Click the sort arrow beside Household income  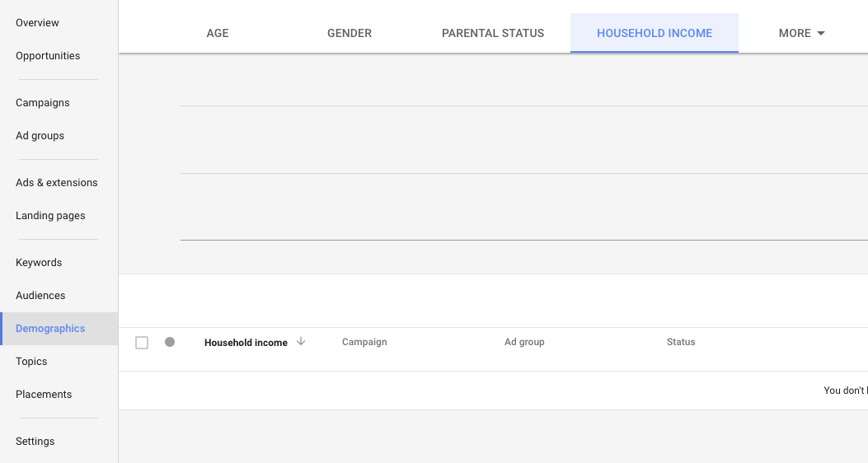[301, 342]
